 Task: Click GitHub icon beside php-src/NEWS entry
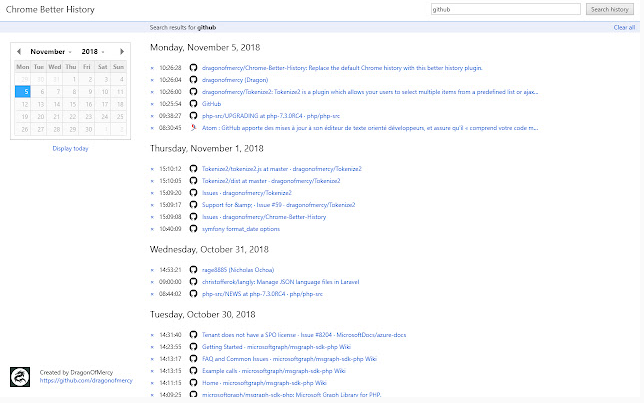pyautogui.click(x=193, y=294)
